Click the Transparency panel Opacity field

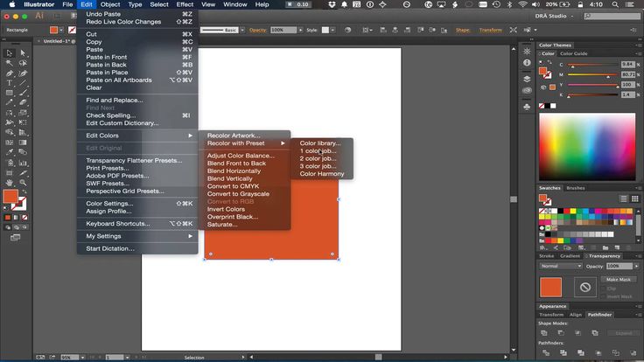[619, 266]
